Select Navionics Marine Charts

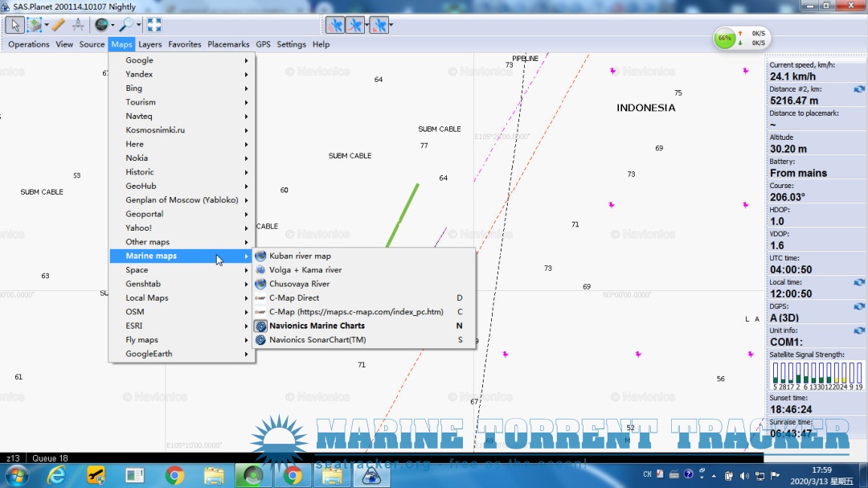pyautogui.click(x=364, y=326)
